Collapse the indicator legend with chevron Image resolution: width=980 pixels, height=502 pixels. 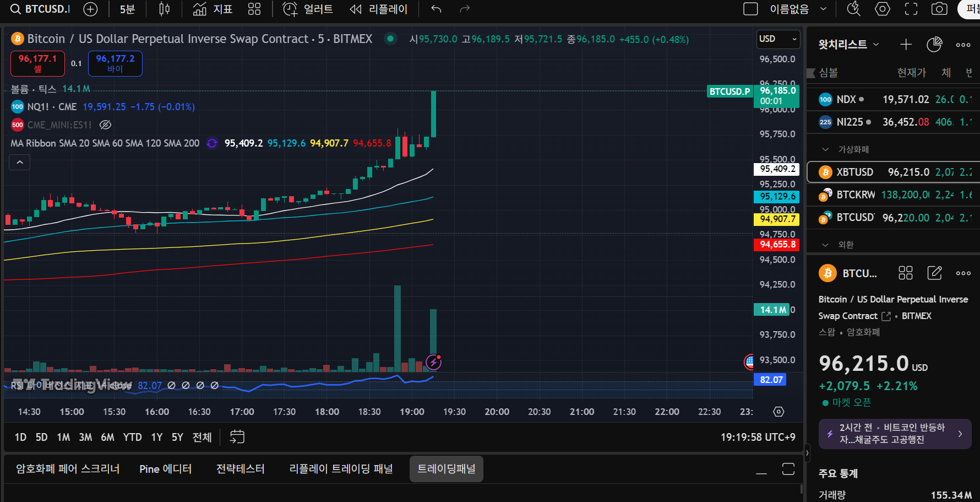[20, 162]
